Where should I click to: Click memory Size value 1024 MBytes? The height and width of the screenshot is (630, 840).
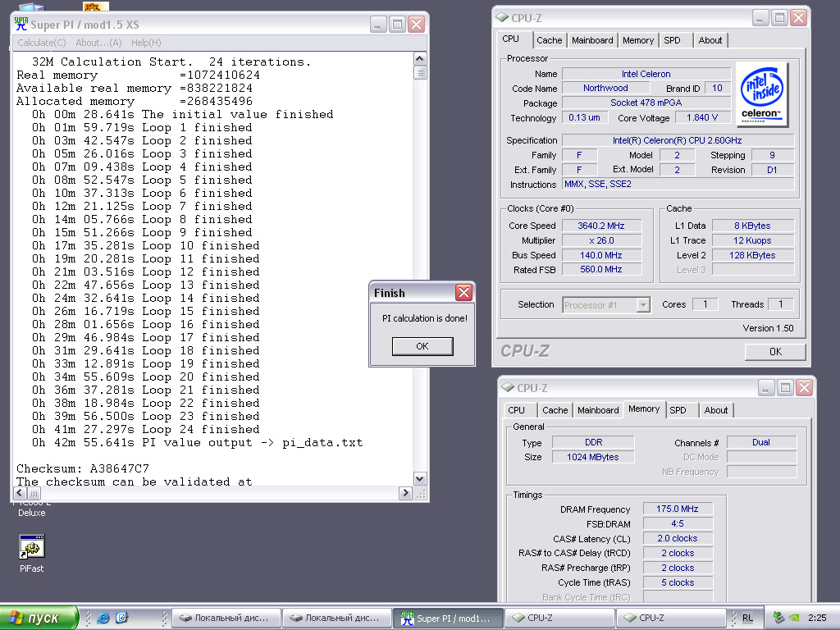[x=593, y=457]
